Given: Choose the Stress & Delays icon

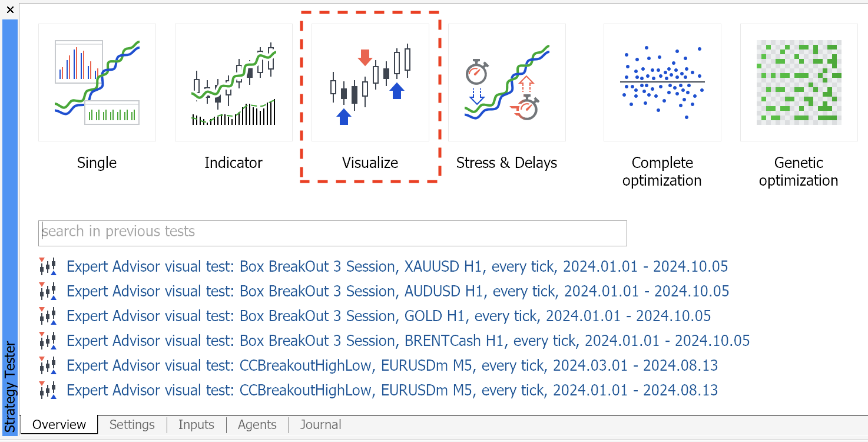Looking at the screenshot, I should coord(507,83).
